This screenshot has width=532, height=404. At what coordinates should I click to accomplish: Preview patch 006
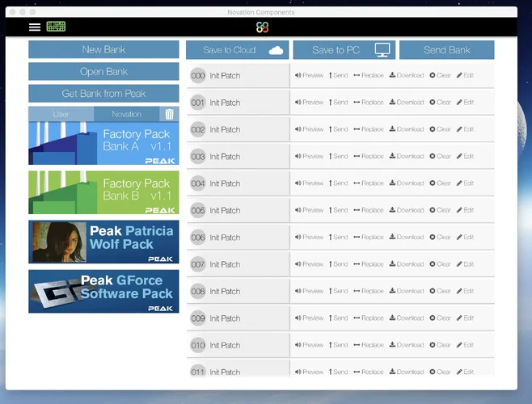click(x=309, y=237)
